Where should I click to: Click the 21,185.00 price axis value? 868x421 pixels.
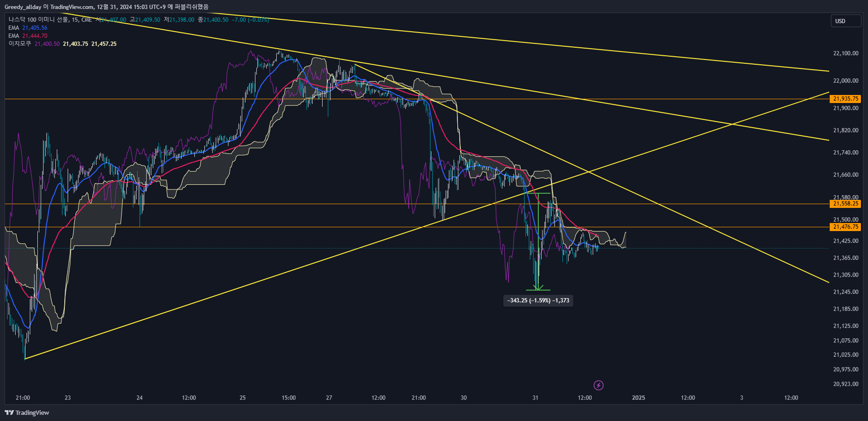(x=846, y=309)
